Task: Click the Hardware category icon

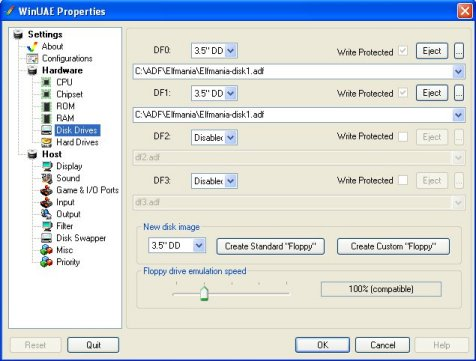Action: 32,71
